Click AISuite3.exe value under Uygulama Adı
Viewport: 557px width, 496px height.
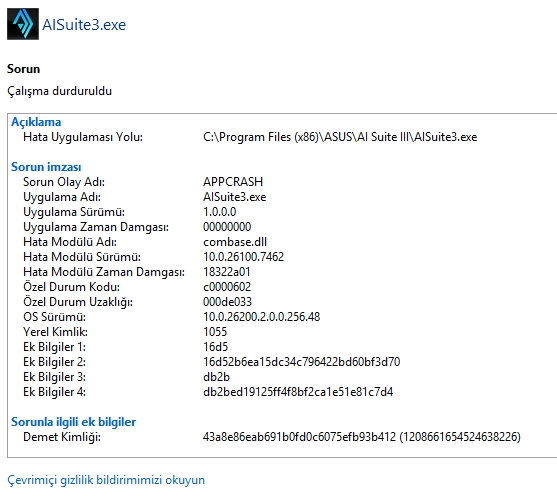click(x=234, y=197)
